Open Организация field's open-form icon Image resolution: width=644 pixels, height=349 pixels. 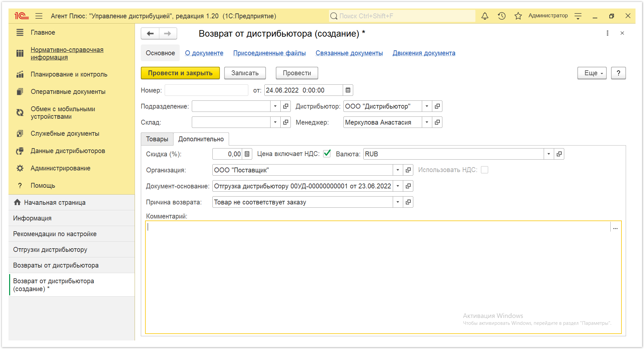click(408, 170)
